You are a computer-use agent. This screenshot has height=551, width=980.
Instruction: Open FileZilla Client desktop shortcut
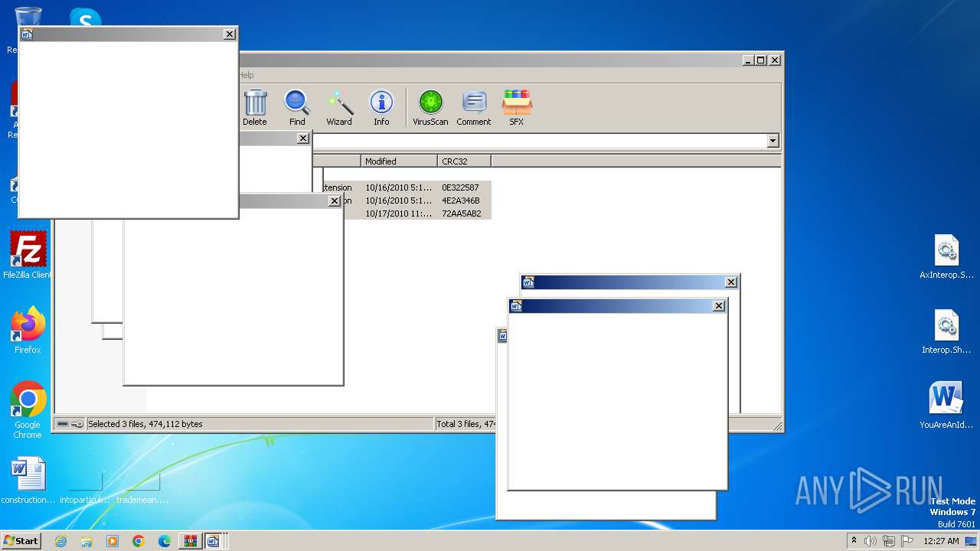(28, 256)
